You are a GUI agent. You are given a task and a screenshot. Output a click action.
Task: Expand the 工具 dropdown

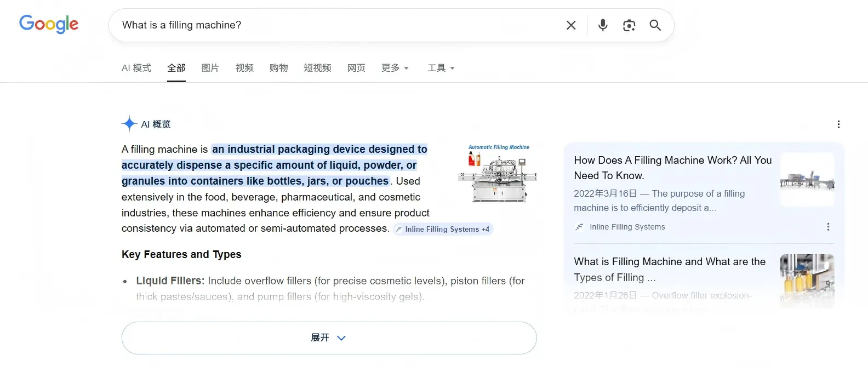(x=441, y=68)
